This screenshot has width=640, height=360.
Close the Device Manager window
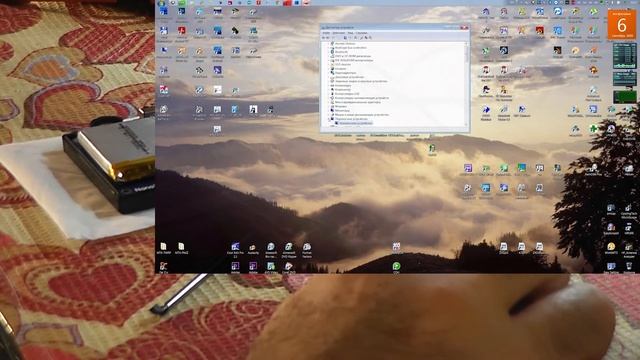coord(464,27)
